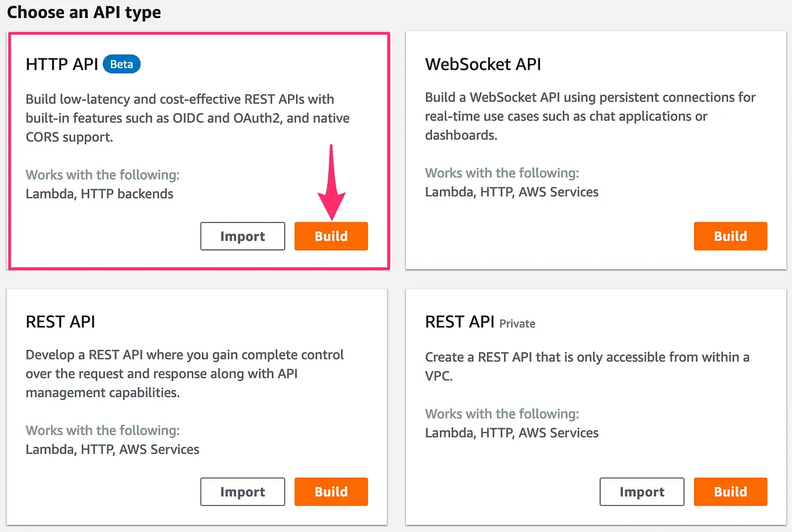Click the WebSocket API description text
This screenshot has height=532, width=792.
[589, 116]
